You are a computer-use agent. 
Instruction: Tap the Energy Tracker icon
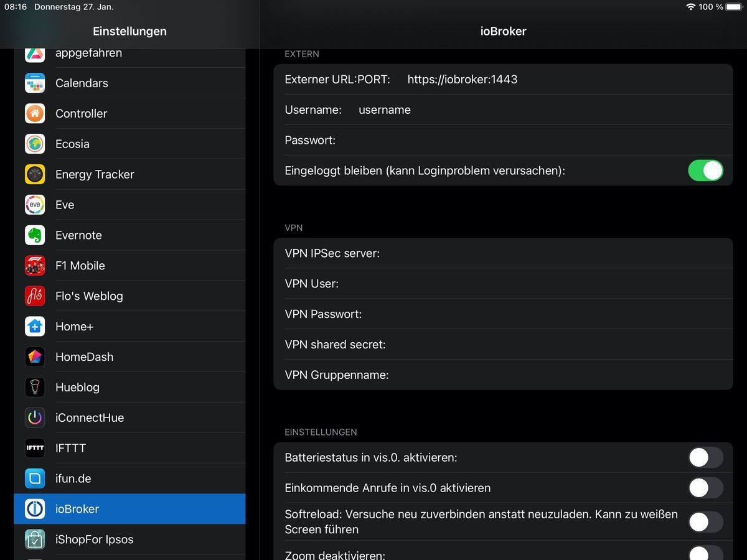pyautogui.click(x=35, y=174)
